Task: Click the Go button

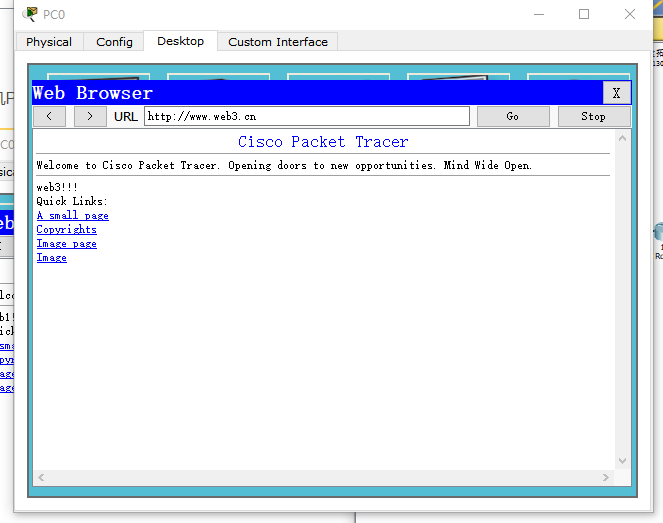Action: tap(513, 116)
